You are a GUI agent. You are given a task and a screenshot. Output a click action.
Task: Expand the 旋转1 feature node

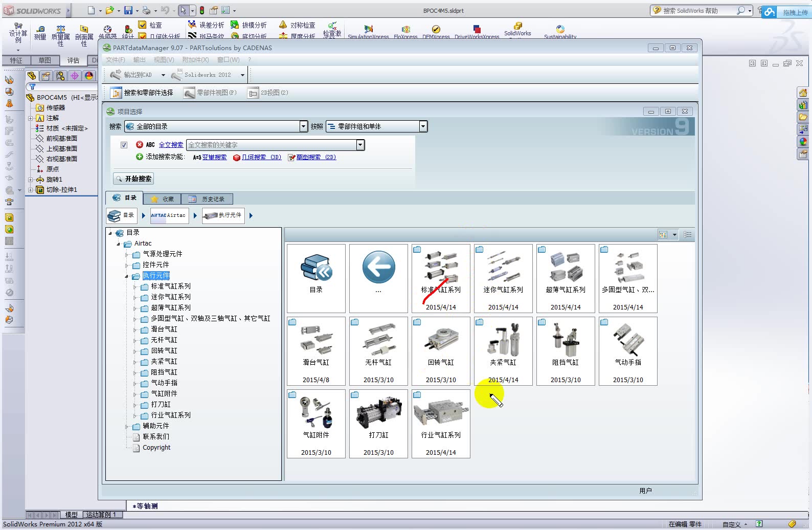[x=31, y=180]
